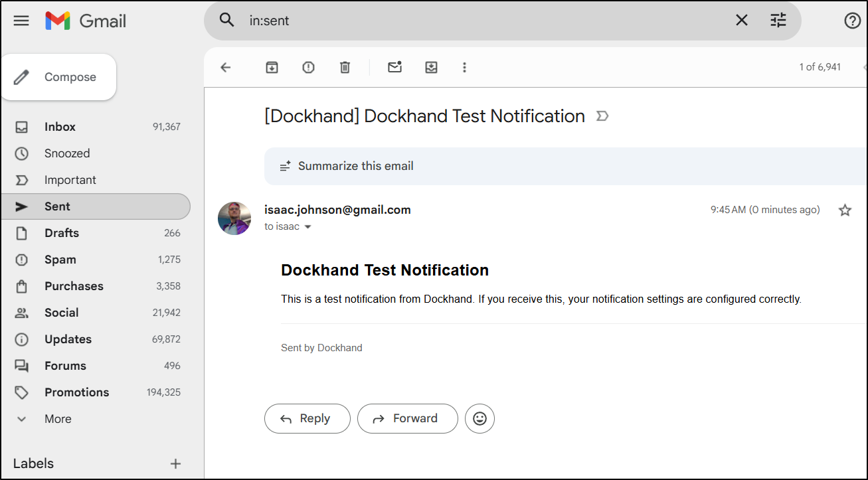The width and height of the screenshot is (868, 480).
Task: Click the Archive icon in toolbar
Action: click(x=272, y=67)
